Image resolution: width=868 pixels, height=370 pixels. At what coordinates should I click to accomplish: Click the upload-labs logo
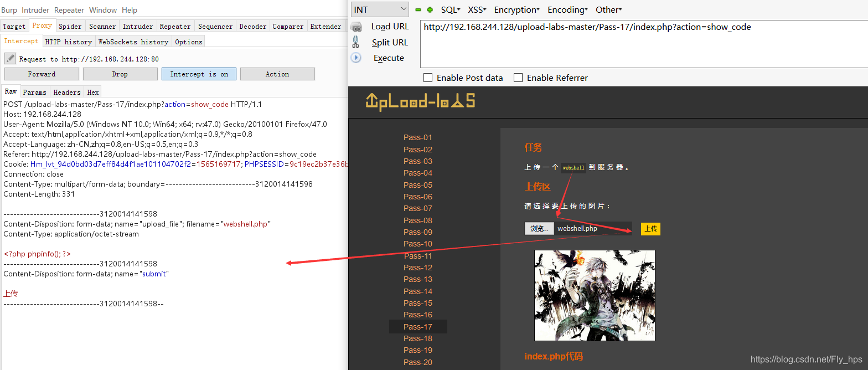point(420,102)
